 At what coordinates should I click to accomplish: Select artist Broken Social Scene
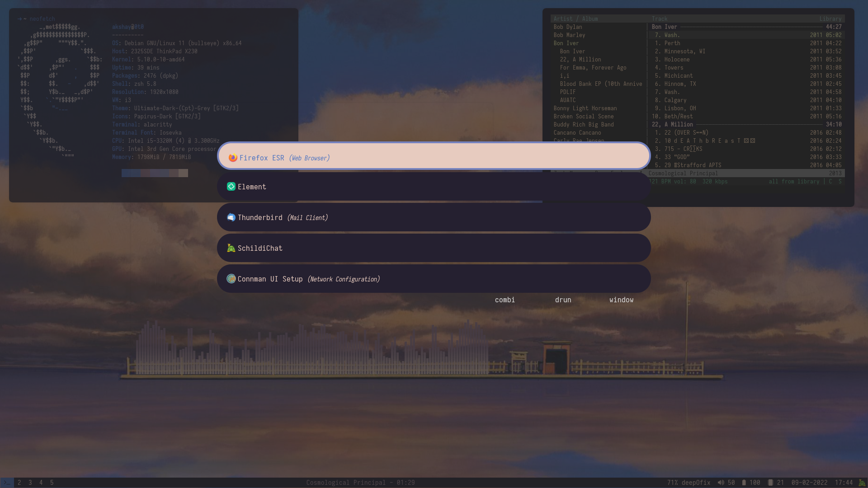click(x=584, y=117)
